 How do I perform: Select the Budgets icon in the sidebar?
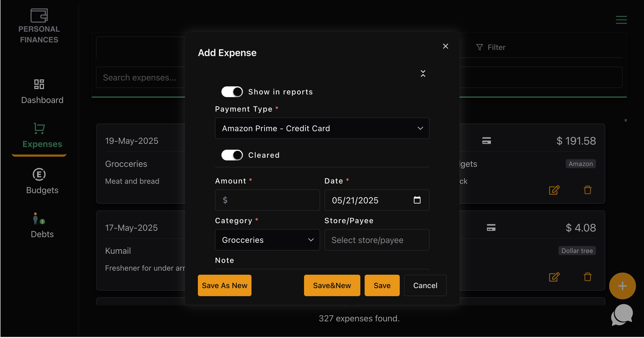tap(39, 174)
